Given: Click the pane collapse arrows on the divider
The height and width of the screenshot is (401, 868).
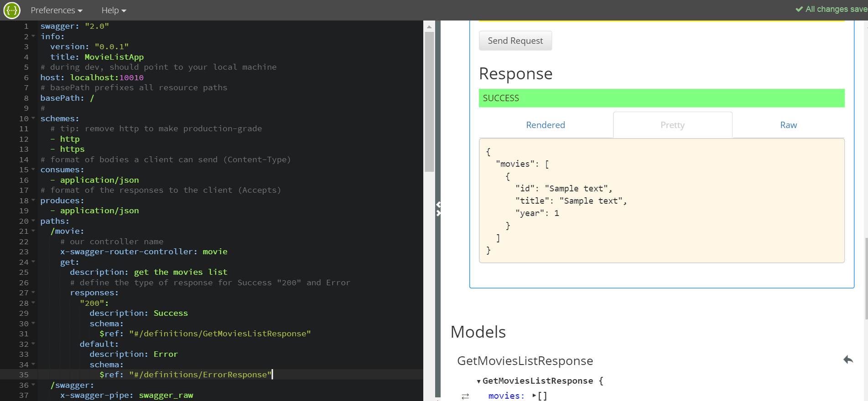Looking at the screenshot, I should click(x=438, y=209).
